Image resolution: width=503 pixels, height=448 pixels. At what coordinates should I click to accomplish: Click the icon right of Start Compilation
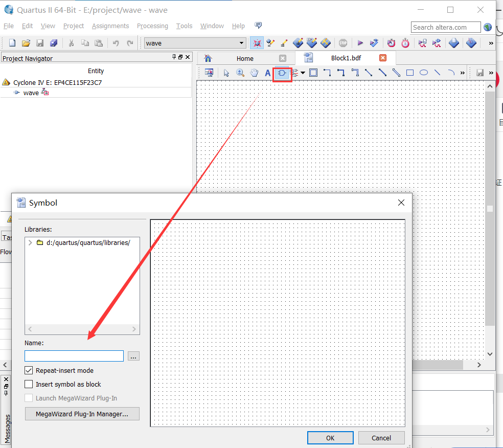[x=374, y=43]
